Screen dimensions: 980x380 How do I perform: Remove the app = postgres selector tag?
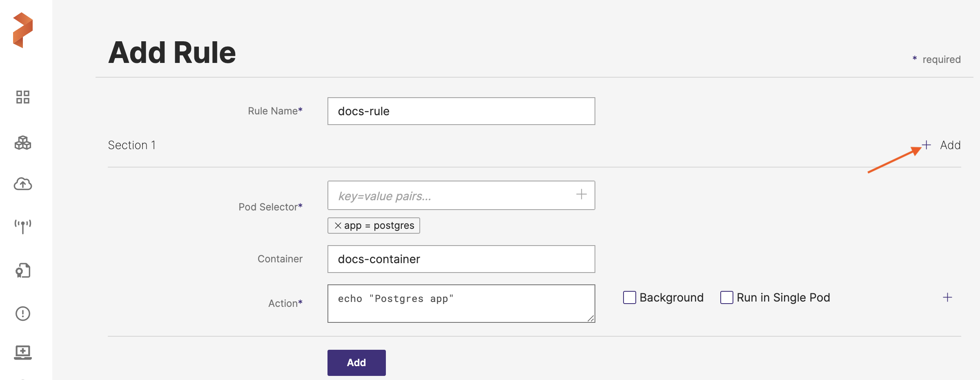(x=338, y=226)
